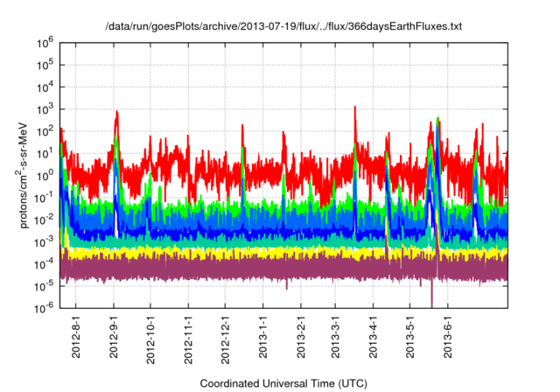Pick the 2012-11-1 date on the x-axis
560x392 pixels.
[188, 339]
